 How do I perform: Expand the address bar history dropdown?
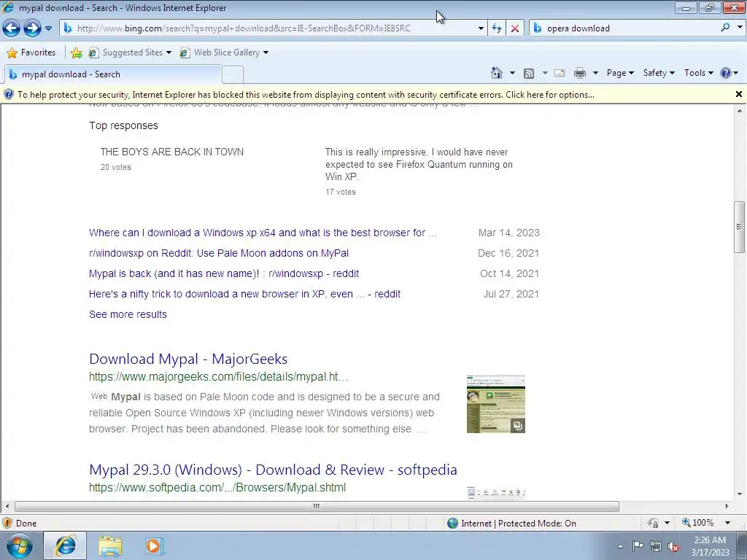481,28
